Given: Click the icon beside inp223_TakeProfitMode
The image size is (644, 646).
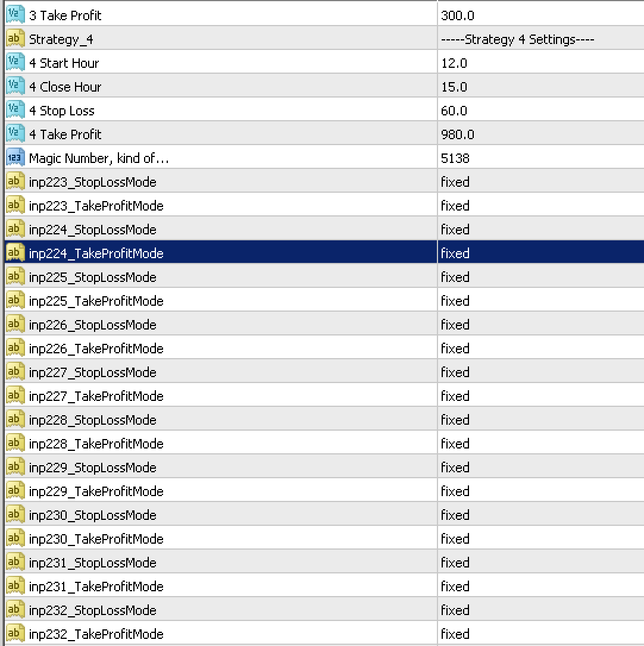Looking at the screenshot, I should [x=15, y=205].
